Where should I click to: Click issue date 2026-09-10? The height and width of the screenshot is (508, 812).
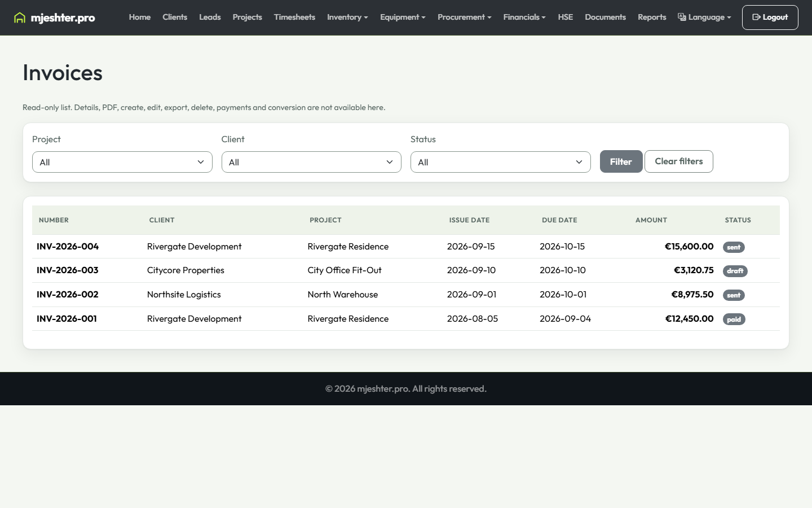click(x=471, y=270)
